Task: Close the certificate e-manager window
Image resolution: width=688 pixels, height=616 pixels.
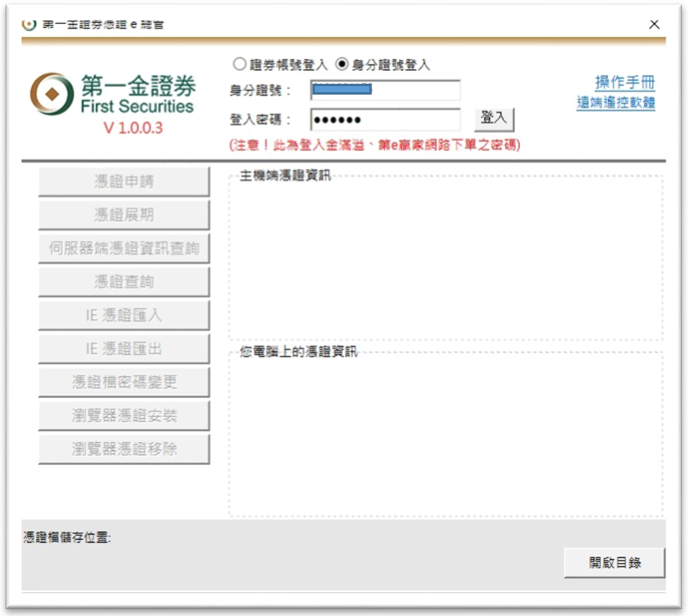Action: coord(654,25)
